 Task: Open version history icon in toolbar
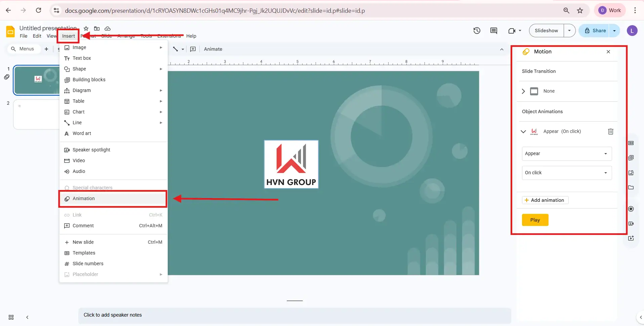pyautogui.click(x=477, y=31)
